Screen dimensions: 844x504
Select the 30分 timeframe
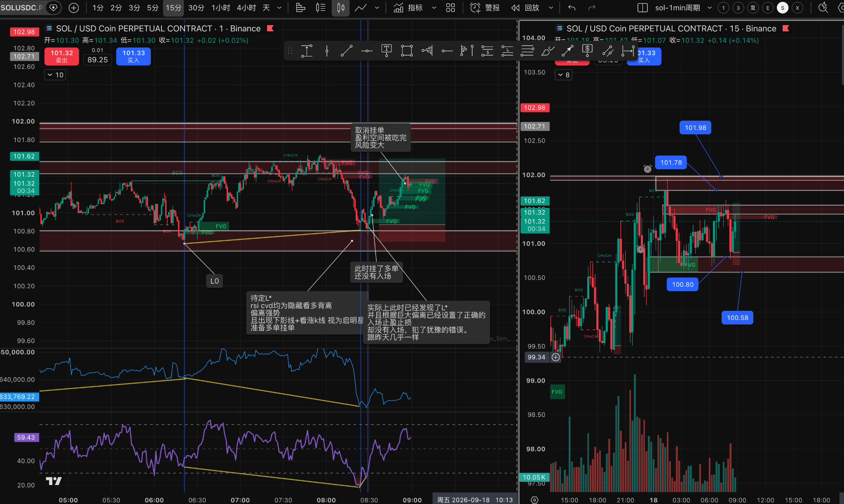click(x=196, y=8)
